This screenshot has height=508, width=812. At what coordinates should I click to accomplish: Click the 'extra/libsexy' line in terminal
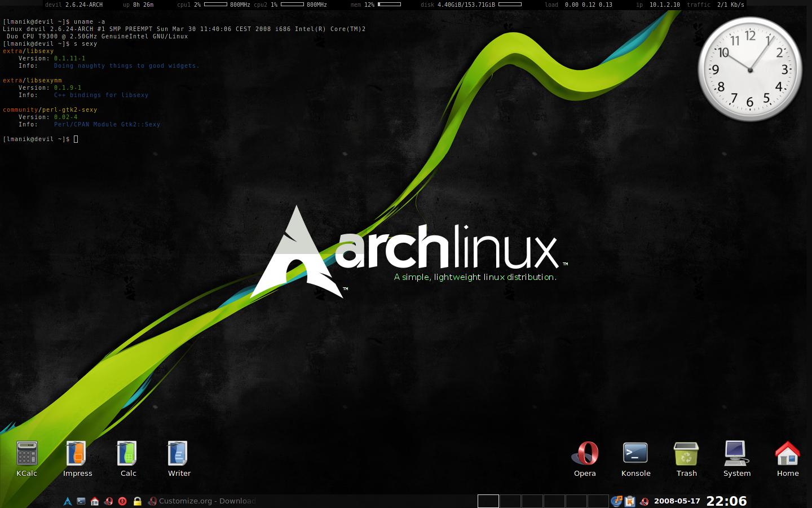click(28, 51)
